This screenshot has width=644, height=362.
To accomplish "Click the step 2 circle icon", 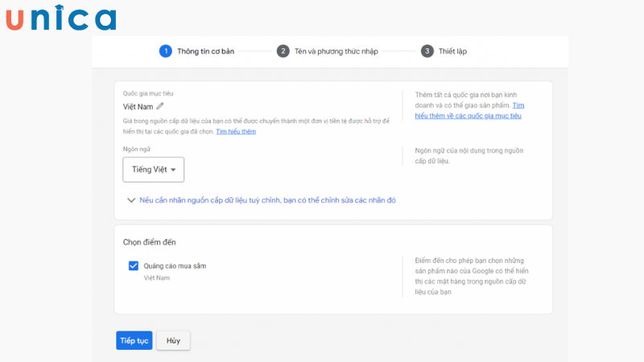I will 283,51.
